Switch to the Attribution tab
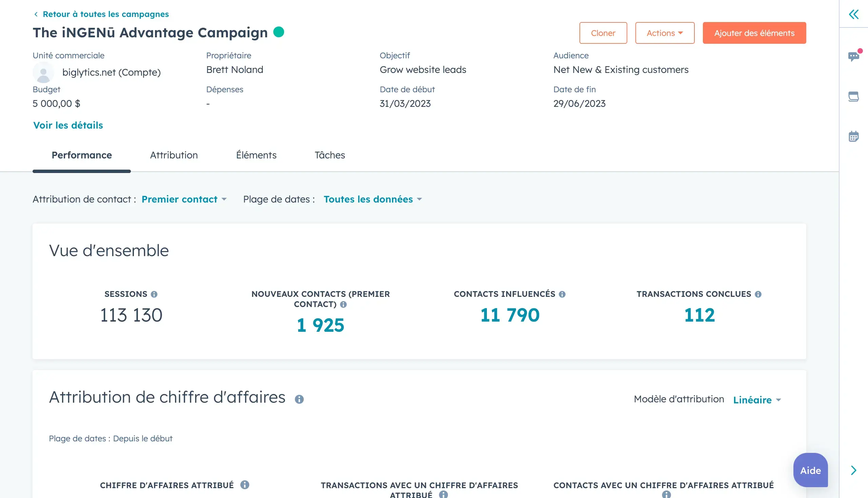This screenshot has width=868, height=498. 174,155
